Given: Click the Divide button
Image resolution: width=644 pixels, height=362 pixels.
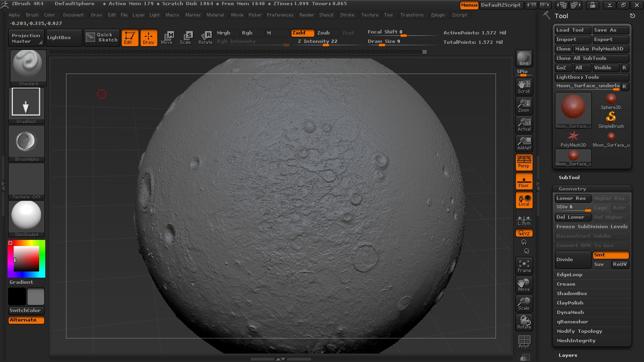Looking at the screenshot, I should point(573,260).
